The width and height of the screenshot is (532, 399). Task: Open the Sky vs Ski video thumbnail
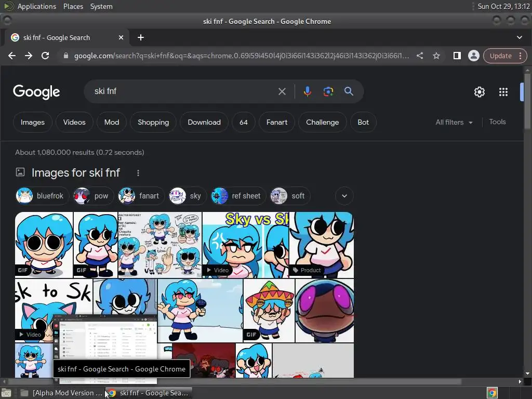pos(245,245)
